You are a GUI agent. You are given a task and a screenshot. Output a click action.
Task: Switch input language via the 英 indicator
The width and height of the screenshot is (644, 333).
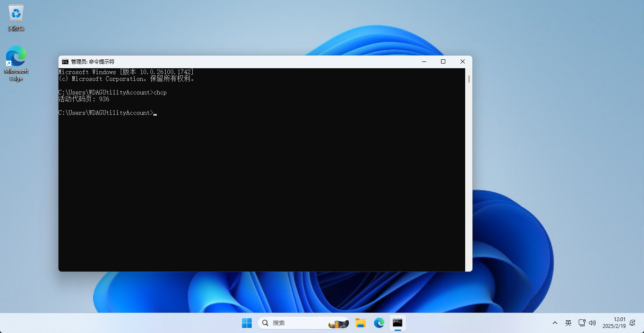tap(568, 323)
